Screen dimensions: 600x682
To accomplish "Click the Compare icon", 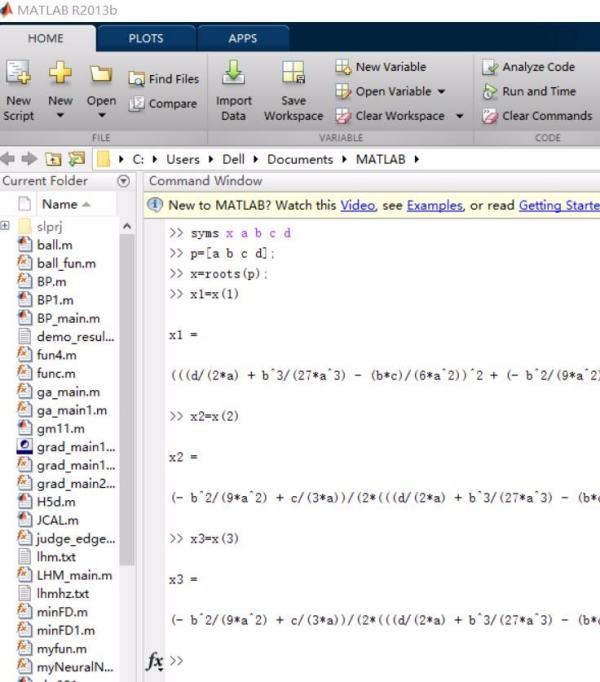I will coord(136,104).
